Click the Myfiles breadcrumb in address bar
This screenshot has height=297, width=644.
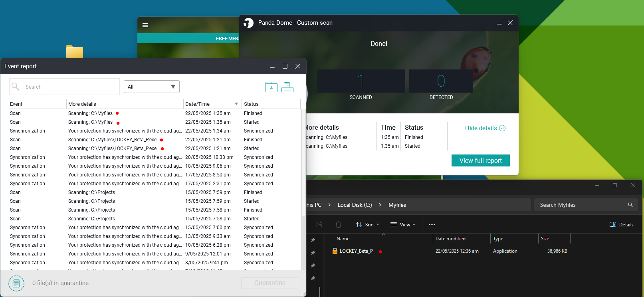(397, 205)
